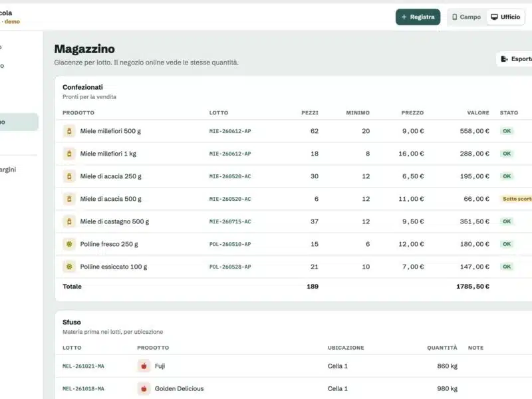Click lot code POL-260528-AP
Viewport: 532px width, 399px height.
(230, 267)
